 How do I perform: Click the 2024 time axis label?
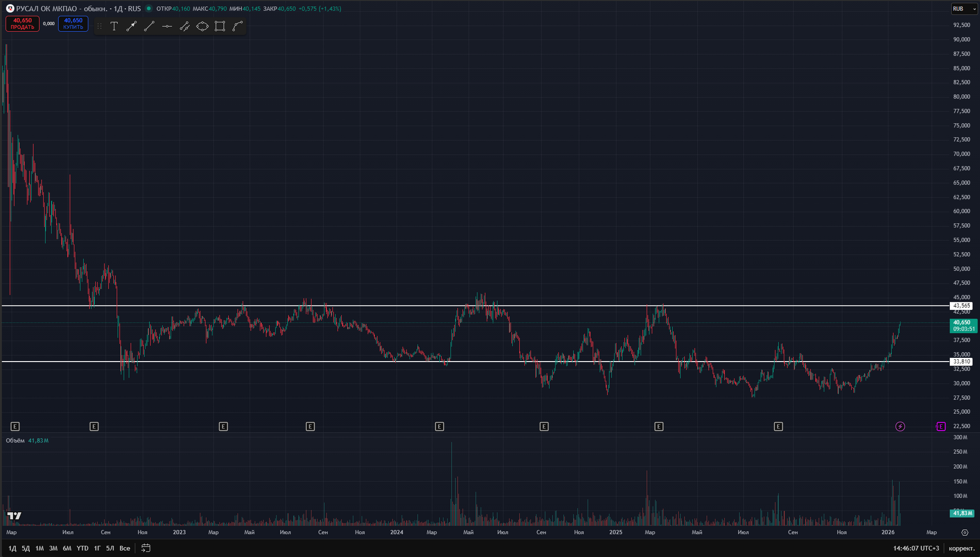pyautogui.click(x=397, y=533)
